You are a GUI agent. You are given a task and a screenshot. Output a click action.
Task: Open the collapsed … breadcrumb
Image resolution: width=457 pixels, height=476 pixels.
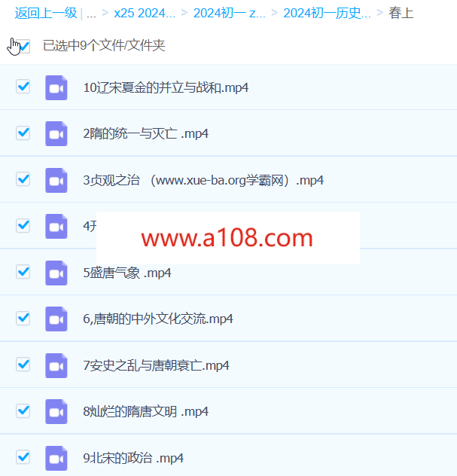91,14
